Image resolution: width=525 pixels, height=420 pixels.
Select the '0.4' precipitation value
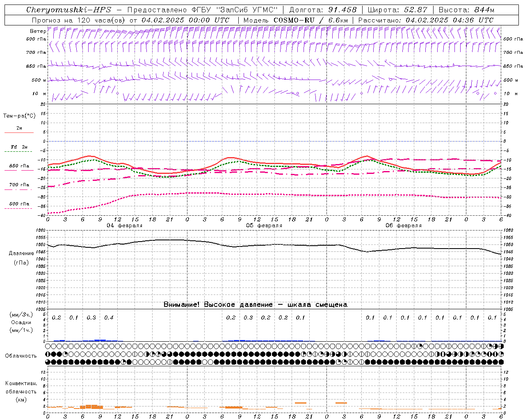point(109,317)
